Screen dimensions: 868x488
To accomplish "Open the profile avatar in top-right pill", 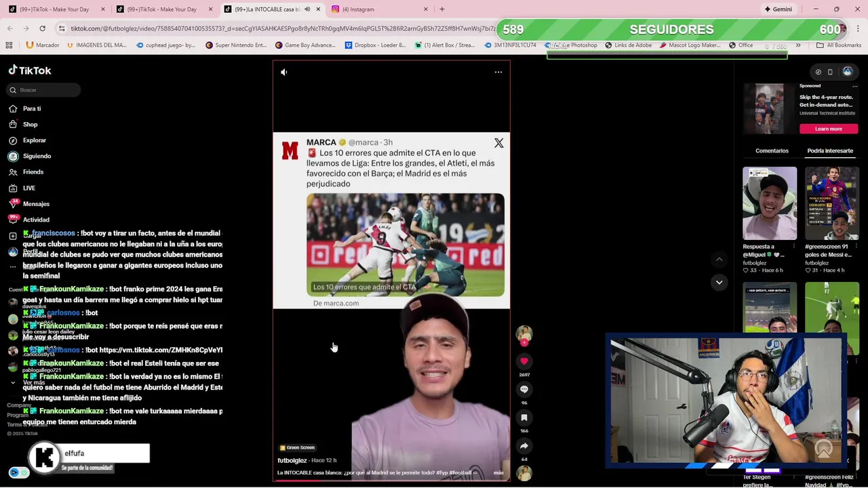I will (848, 72).
